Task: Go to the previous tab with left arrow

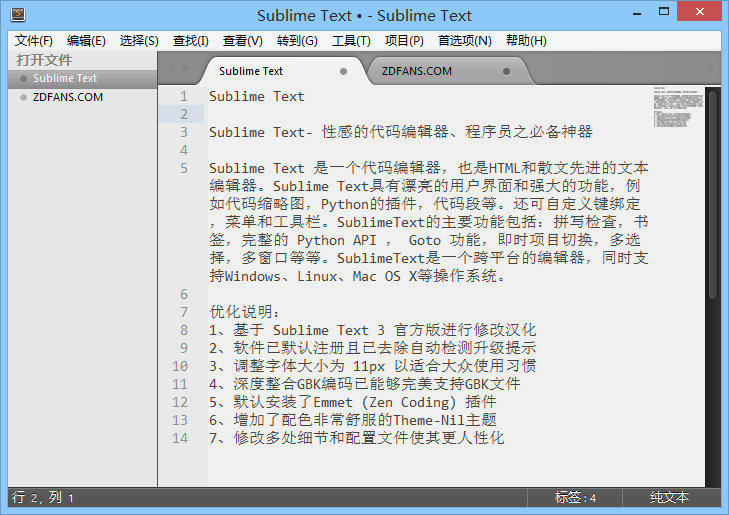Action: pyautogui.click(x=171, y=69)
